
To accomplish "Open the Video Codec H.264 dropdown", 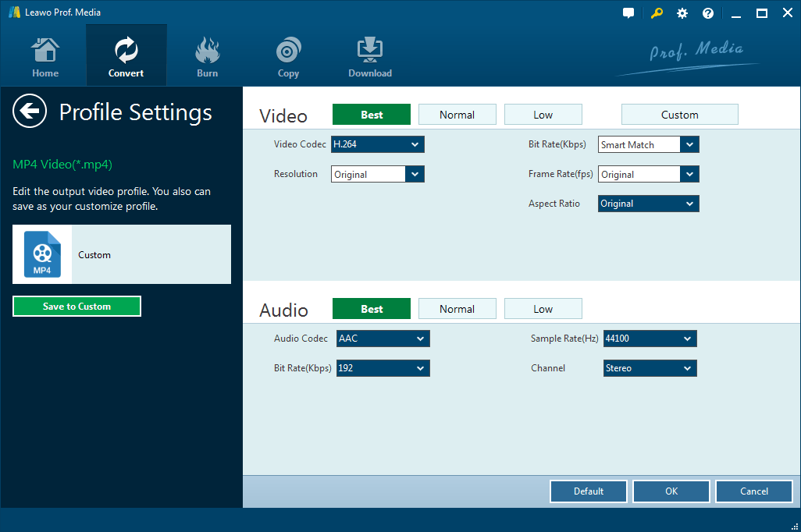I will point(378,144).
